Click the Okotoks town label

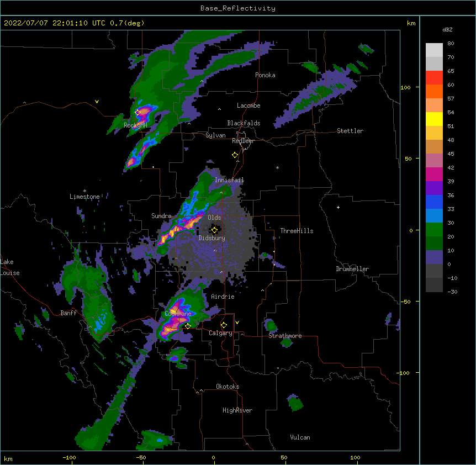pos(228,387)
